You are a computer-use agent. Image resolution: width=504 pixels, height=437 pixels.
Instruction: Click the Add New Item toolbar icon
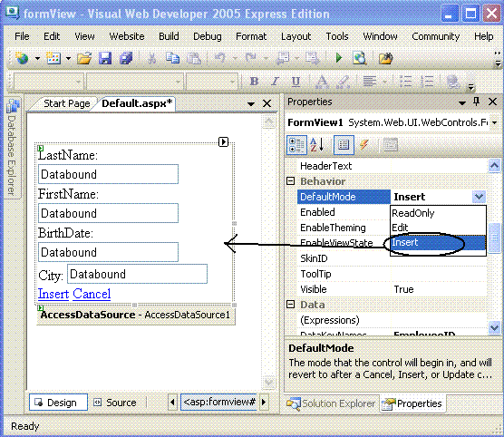click(x=53, y=59)
